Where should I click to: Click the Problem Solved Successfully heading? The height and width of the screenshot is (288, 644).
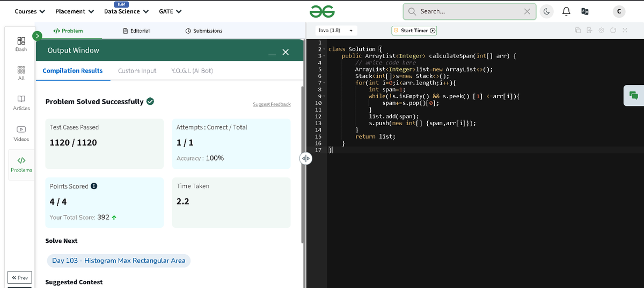tap(94, 102)
